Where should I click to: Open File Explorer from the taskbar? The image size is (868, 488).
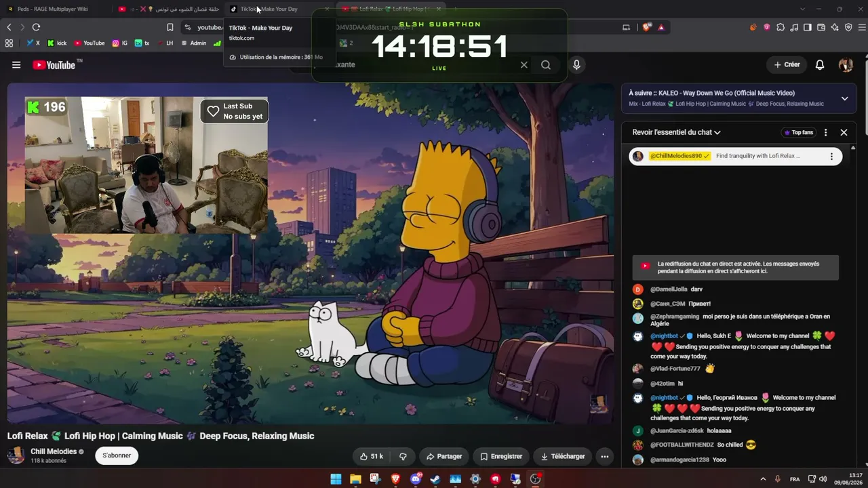(355, 479)
